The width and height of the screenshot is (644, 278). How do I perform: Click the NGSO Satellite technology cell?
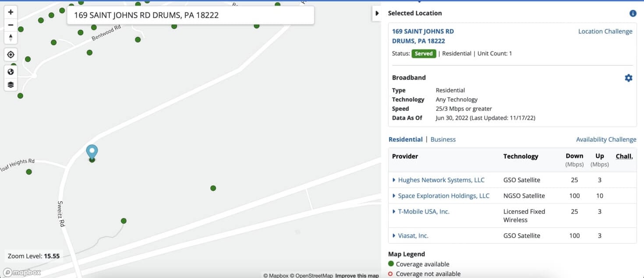pos(524,196)
